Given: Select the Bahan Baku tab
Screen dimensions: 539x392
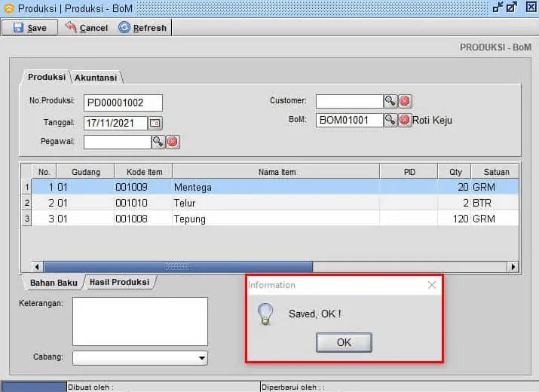Looking at the screenshot, I should (x=54, y=283).
